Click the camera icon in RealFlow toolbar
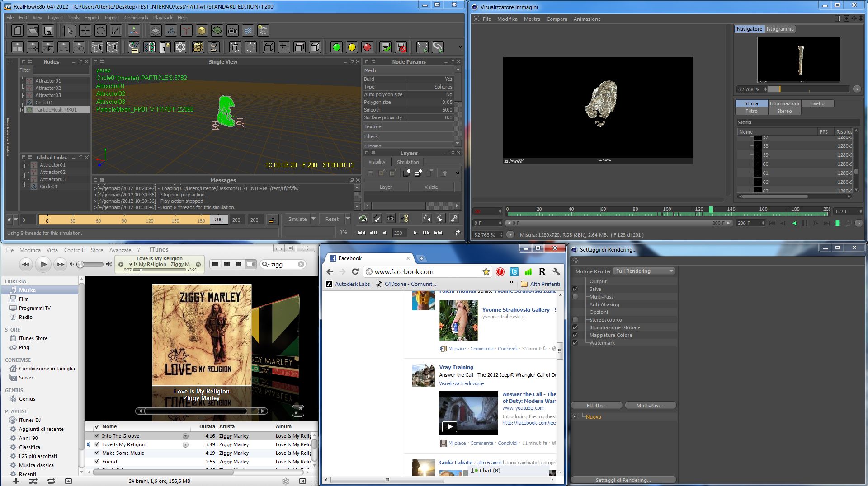868x486 pixels. 232,31
